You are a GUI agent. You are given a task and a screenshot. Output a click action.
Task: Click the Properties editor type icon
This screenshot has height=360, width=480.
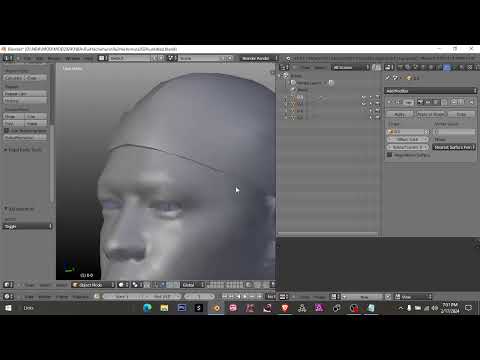389,67
